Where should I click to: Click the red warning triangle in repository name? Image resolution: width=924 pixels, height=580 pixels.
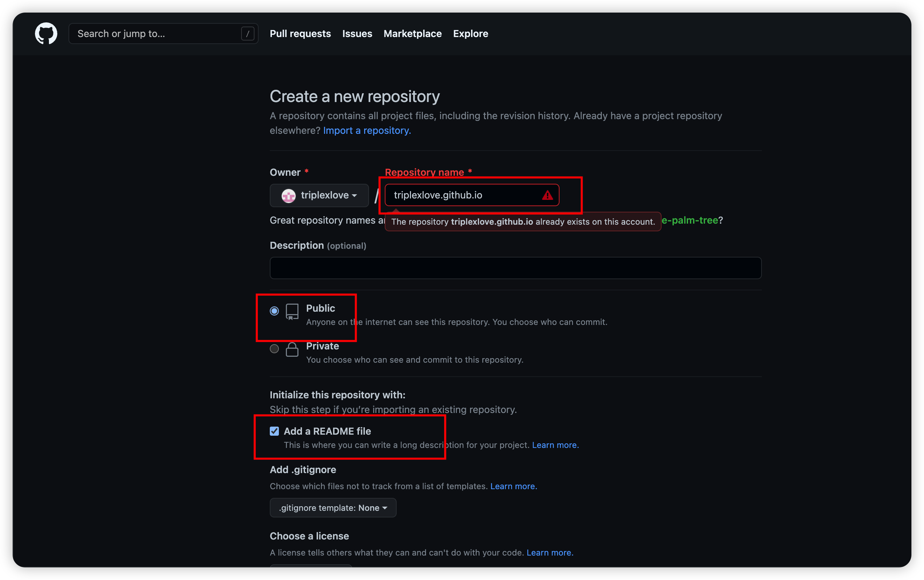pyautogui.click(x=547, y=195)
